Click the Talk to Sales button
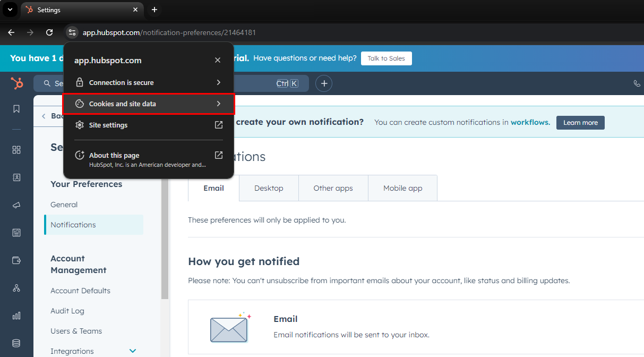Image resolution: width=644 pixels, height=357 pixels. [387, 58]
